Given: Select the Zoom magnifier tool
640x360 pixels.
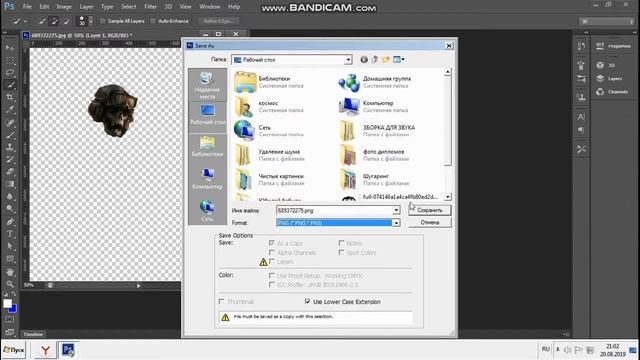Looking at the screenshot, I should [x=10, y=284].
